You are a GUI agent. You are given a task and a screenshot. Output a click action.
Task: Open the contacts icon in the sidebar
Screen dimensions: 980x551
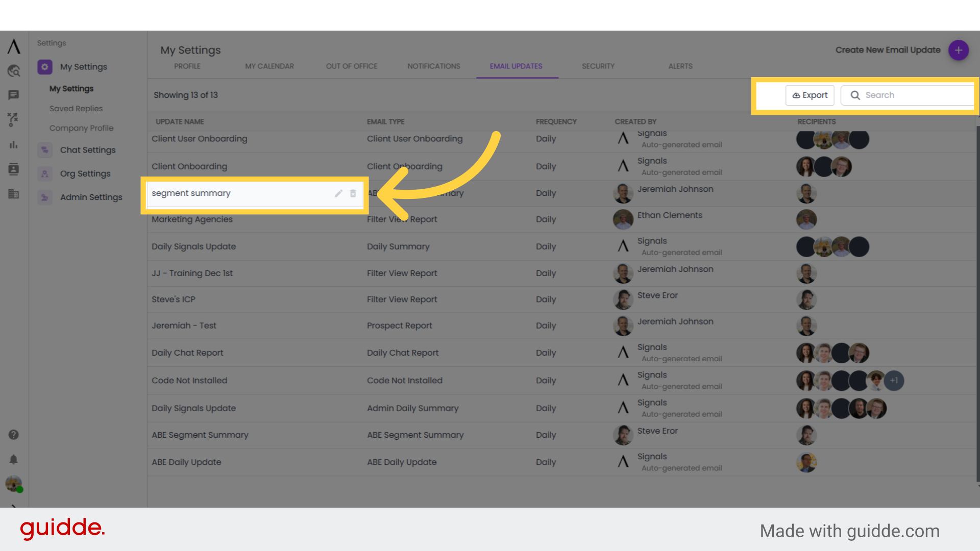(14, 169)
